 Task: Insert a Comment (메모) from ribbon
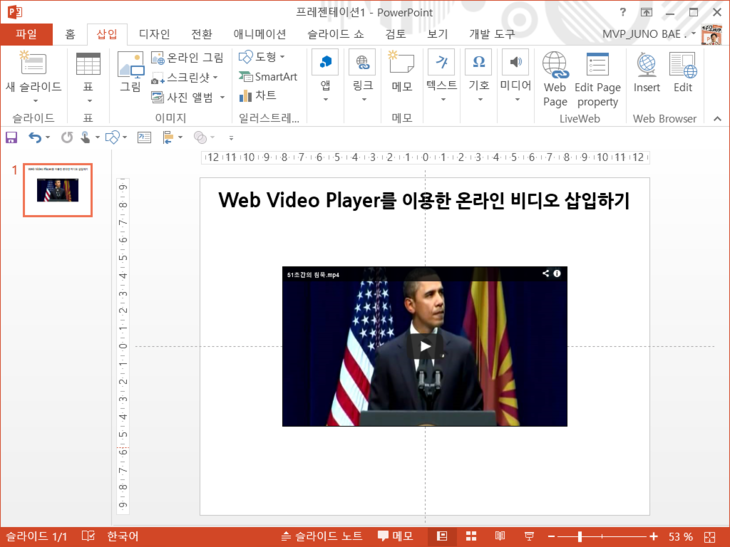click(401, 63)
